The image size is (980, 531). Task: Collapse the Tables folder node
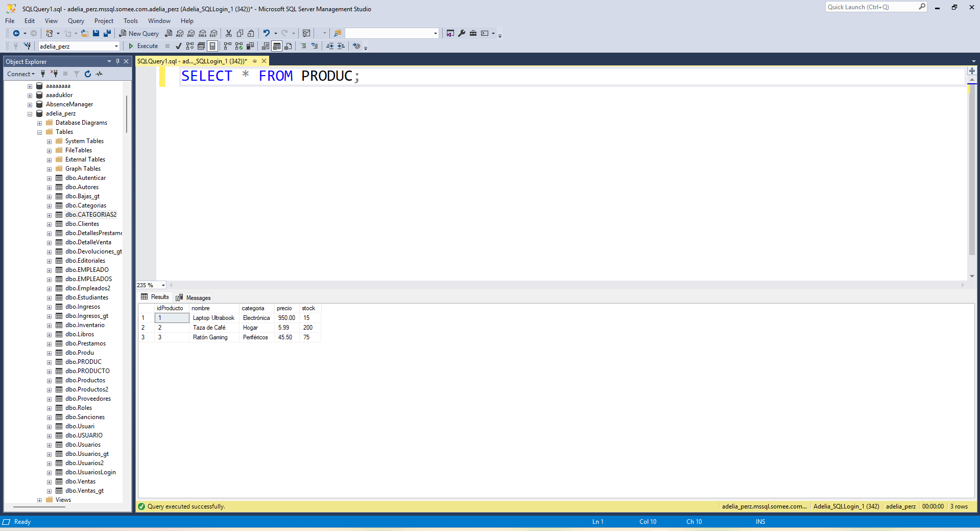click(40, 132)
